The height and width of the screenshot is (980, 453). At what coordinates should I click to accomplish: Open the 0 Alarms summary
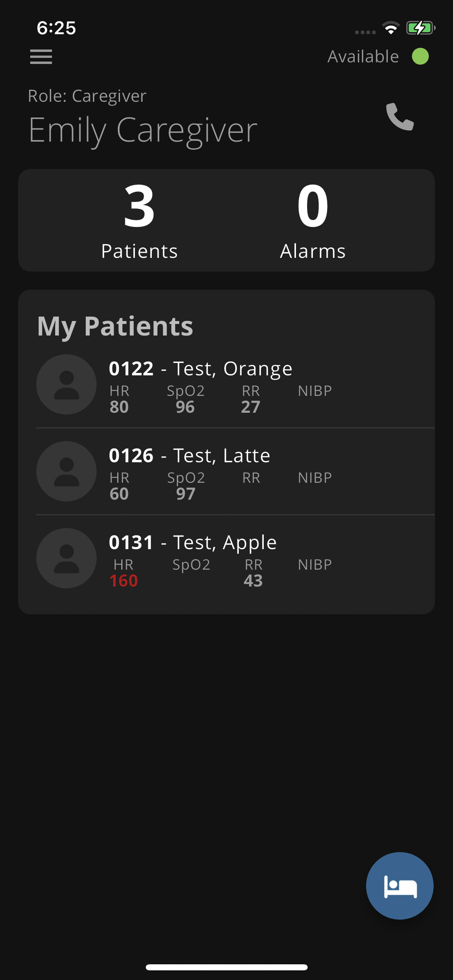pos(313,220)
